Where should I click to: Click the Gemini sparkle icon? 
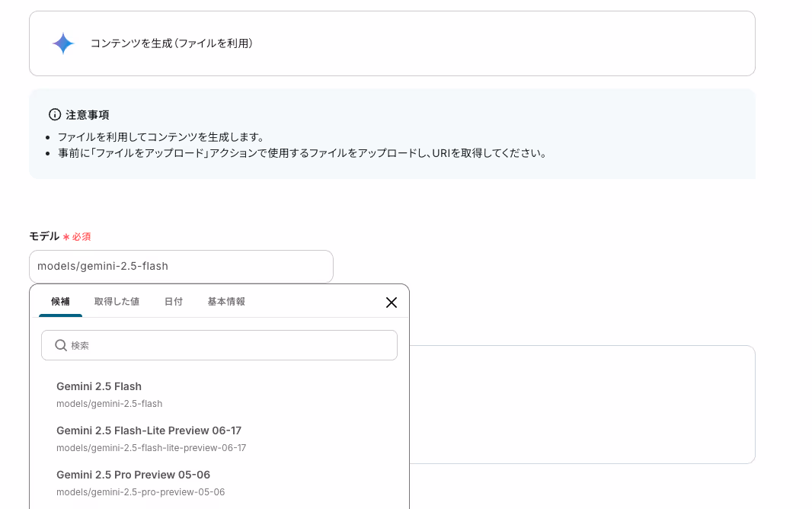pos(63,43)
